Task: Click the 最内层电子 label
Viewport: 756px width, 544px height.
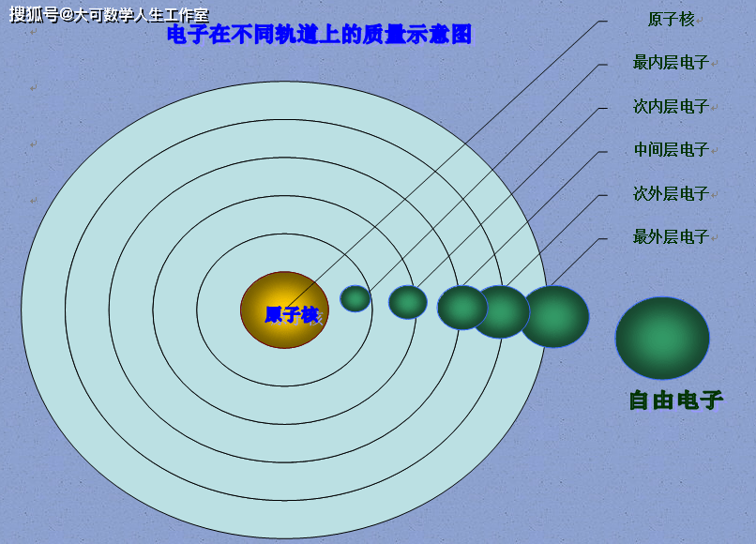Action: pyautogui.click(x=671, y=63)
